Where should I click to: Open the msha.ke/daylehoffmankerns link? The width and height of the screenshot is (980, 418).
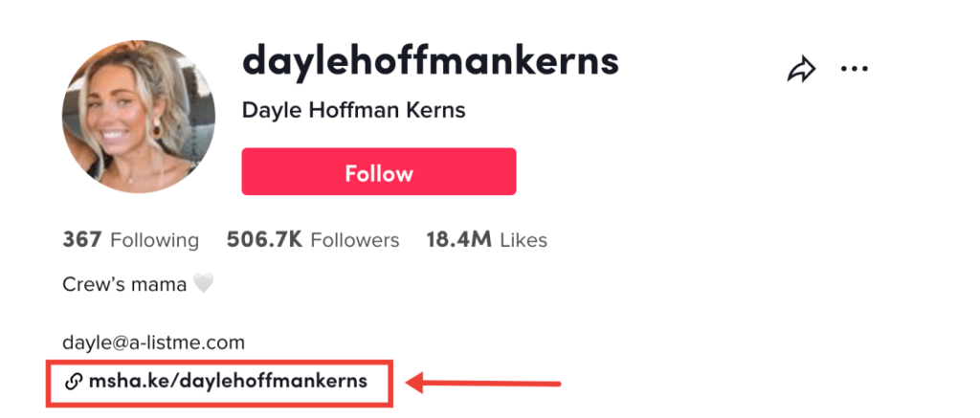(228, 382)
